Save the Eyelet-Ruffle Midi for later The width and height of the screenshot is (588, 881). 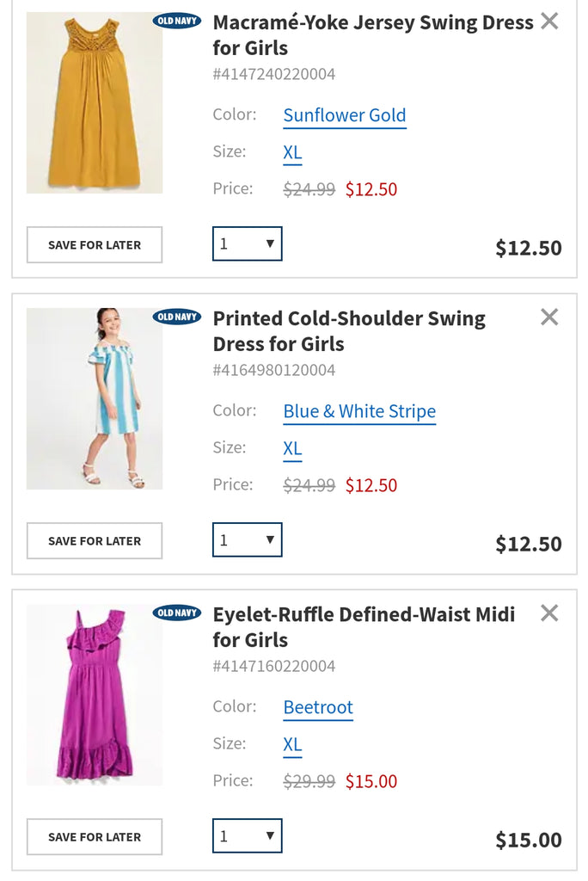[95, 837]
